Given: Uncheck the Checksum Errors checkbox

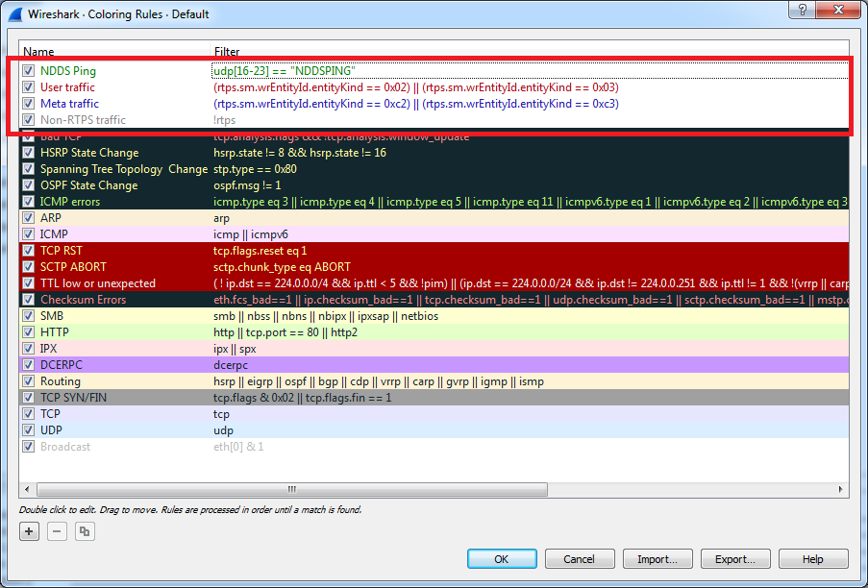Looking at the screenshot, I should coord(28,300).
